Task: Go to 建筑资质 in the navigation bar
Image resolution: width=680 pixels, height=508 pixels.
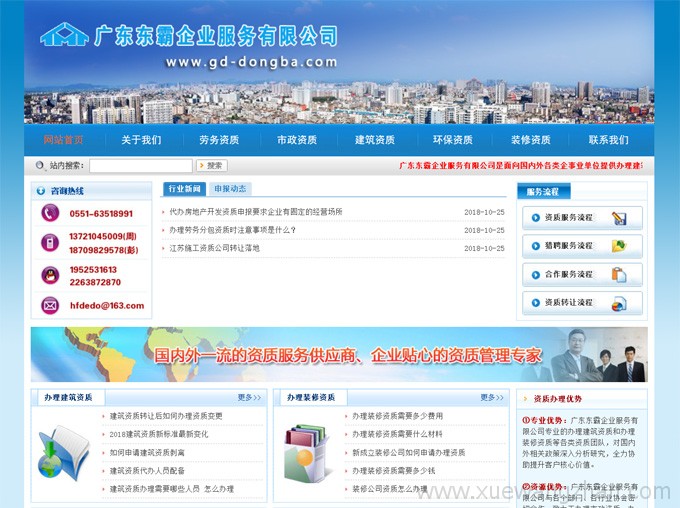Action: [x=375, y=140]
